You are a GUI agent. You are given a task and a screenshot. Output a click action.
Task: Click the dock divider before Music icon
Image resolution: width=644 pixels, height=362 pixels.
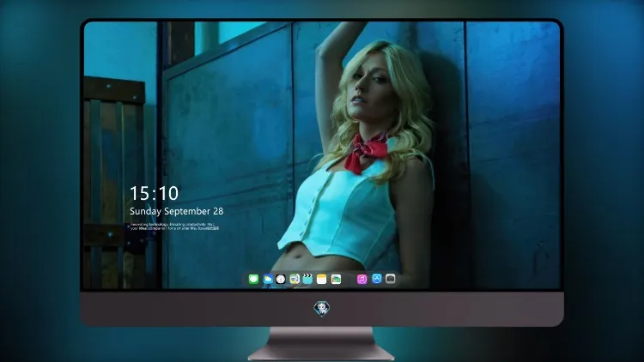tap(349, 280)
